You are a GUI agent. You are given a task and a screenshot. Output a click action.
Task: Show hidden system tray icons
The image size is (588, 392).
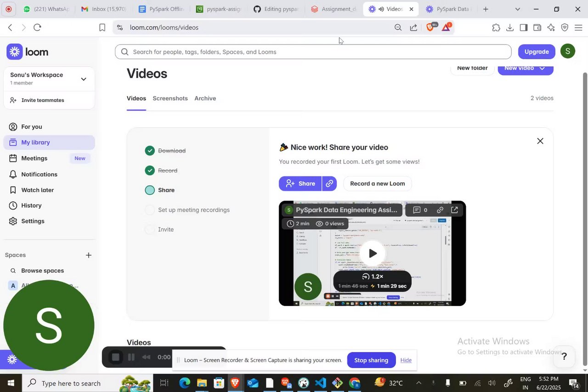(418, 383)
